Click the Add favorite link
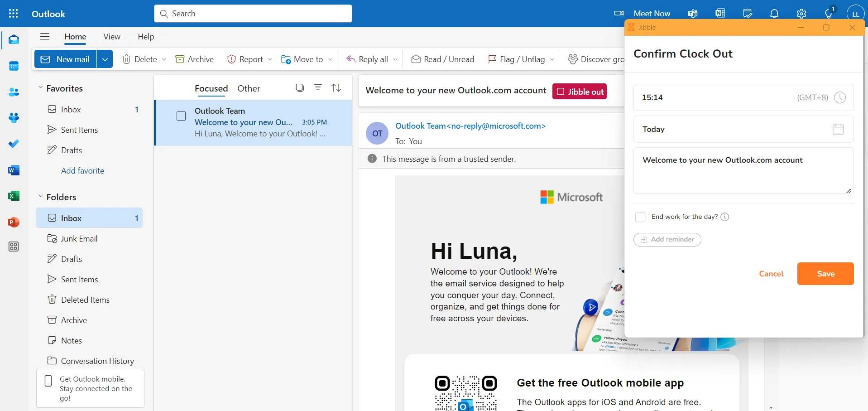The image size is (868, 411). pyautogui.click(x=82, y=171)
